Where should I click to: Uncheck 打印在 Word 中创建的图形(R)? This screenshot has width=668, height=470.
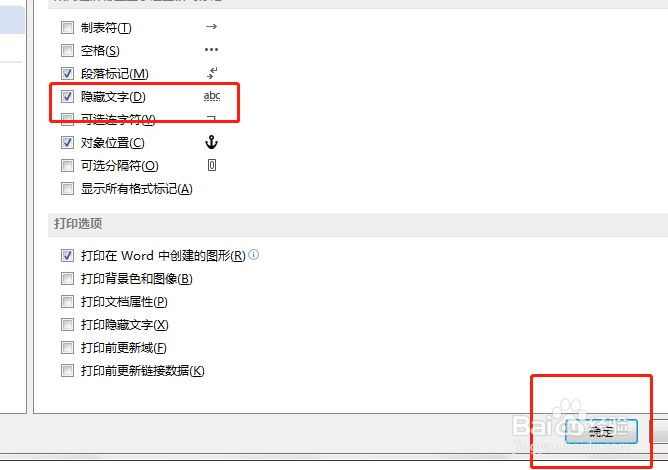point(67,256)
